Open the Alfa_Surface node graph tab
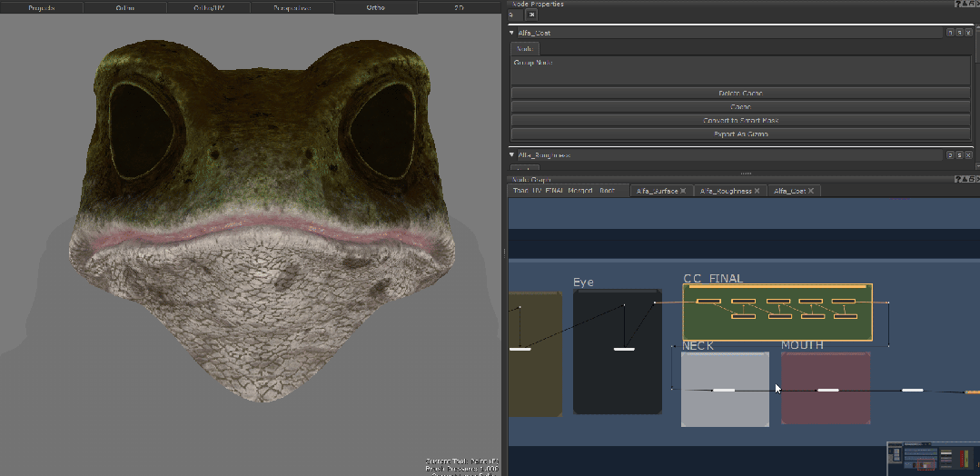Screen dimensions: 980x476 click(657, 192)
